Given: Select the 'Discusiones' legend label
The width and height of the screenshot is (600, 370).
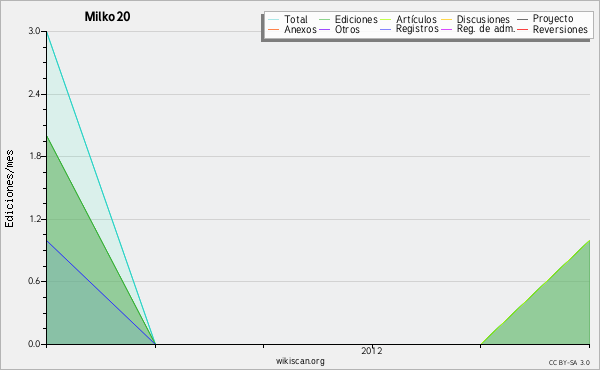Looking at the screenshot, I should click(x=483, y=19).
